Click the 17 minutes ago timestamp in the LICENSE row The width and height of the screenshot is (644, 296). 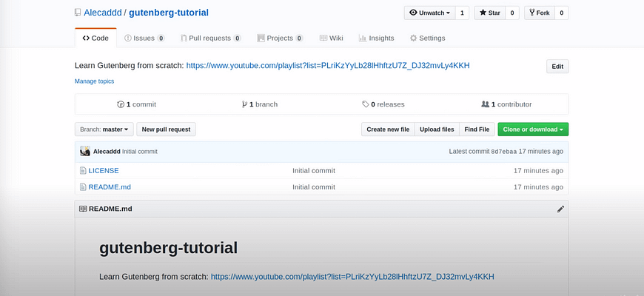pyautogui.click(x=538, y=170)
